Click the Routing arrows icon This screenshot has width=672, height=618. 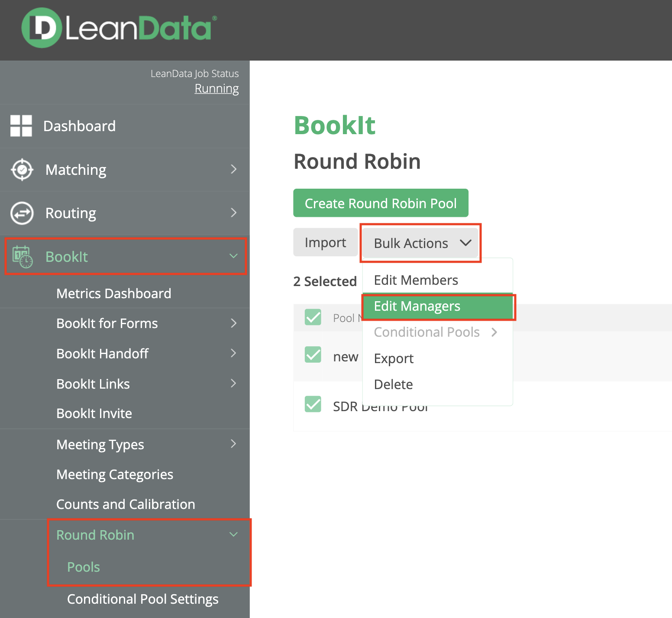click(x=22, y=213)
